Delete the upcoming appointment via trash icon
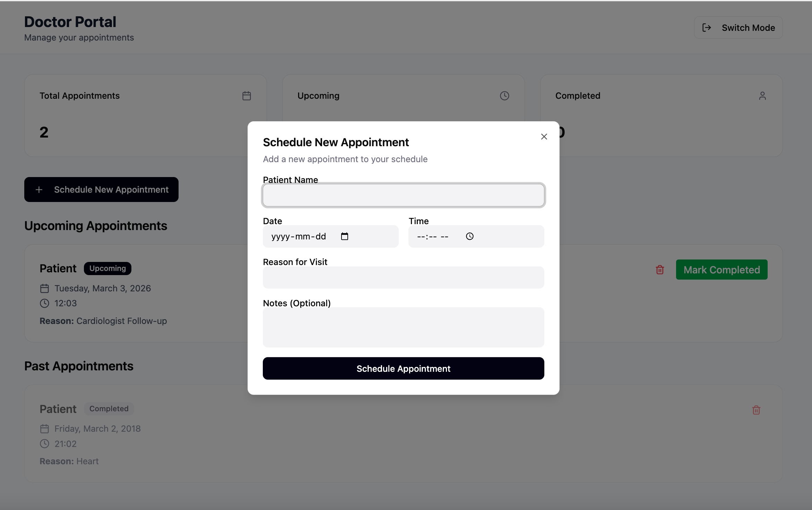The height and width of the screenshot is (510, 812). click(x=660, y=270)
